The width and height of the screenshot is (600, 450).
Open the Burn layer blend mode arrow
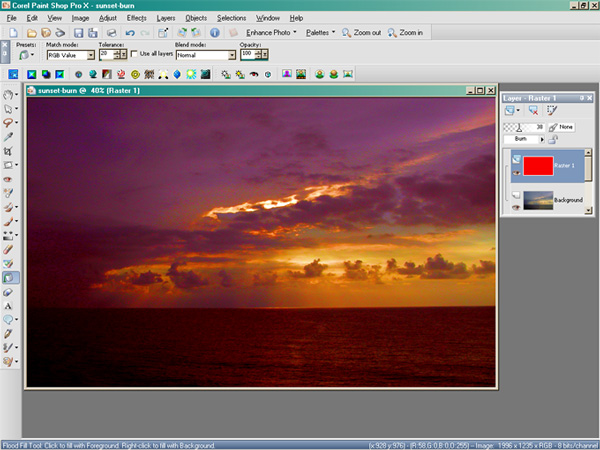pyautogui.click(x=541, y=140)
